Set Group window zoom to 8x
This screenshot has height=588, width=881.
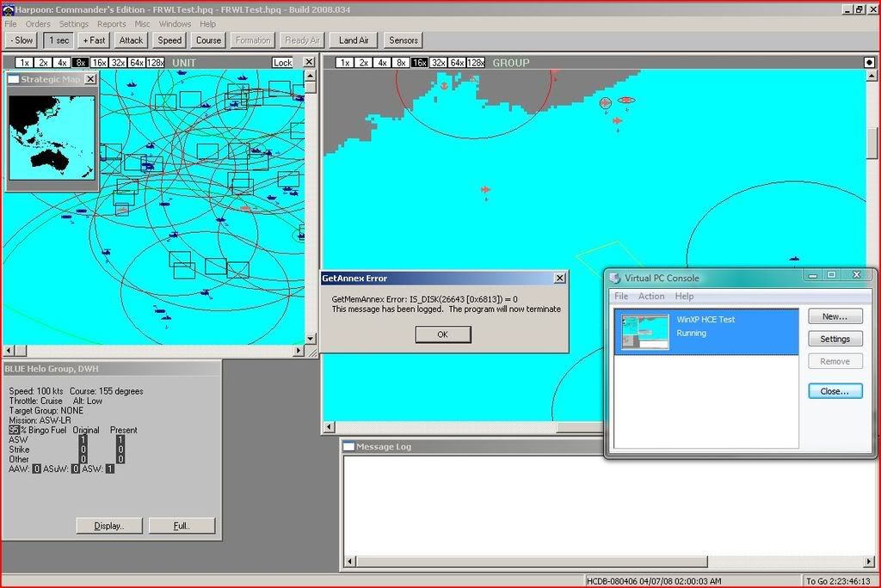pyautogui.click(x=401, y=63)
